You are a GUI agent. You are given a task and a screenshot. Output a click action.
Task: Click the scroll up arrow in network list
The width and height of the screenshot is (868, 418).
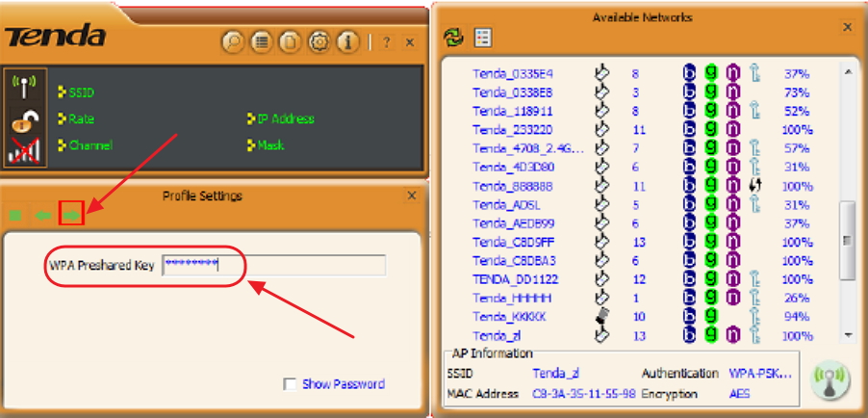tap(848, 70)
